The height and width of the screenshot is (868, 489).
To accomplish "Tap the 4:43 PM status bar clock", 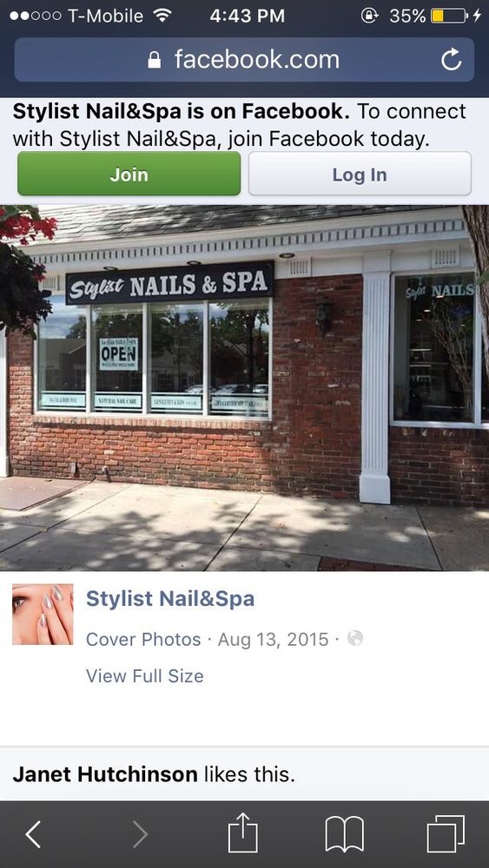I will click(x=247, y=16).
